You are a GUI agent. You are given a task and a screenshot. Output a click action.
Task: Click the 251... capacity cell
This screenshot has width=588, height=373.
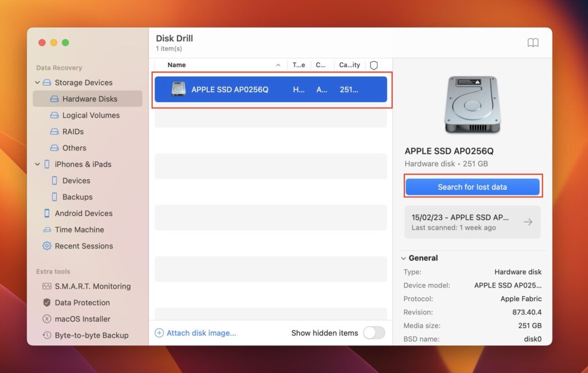(x=349, y=90)
